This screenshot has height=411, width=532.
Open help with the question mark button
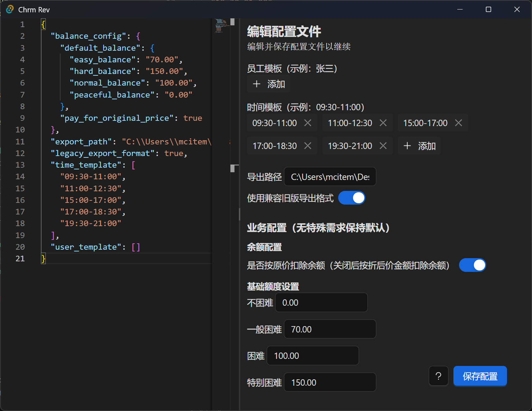[x=438, y=376]
